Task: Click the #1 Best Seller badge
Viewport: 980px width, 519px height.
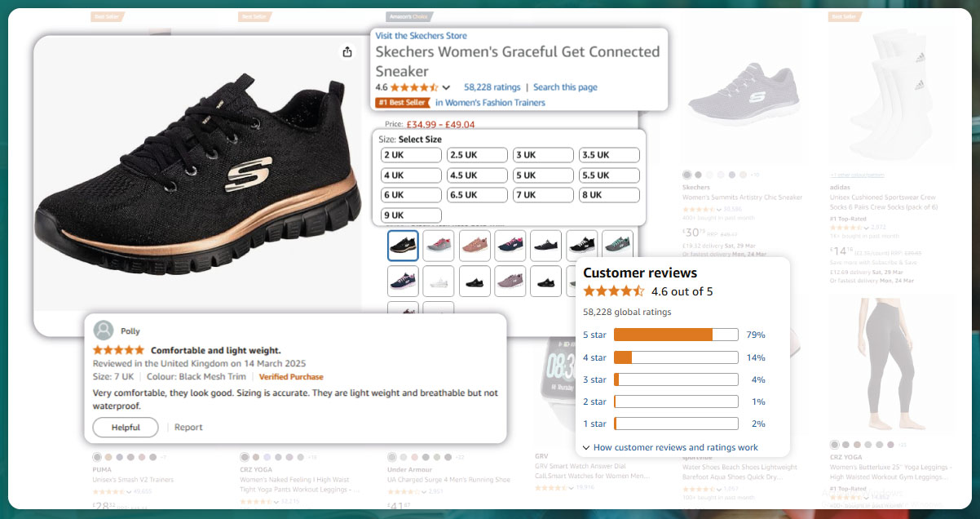Action: (402, 103)
